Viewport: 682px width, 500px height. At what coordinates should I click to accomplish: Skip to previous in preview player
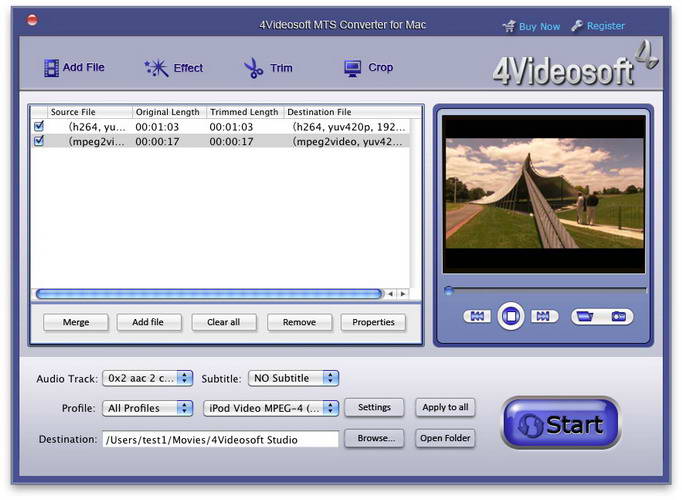coord(477,317)
